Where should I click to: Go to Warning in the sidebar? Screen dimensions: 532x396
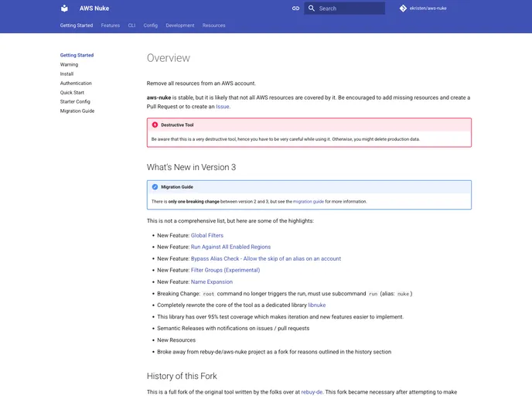69,64
